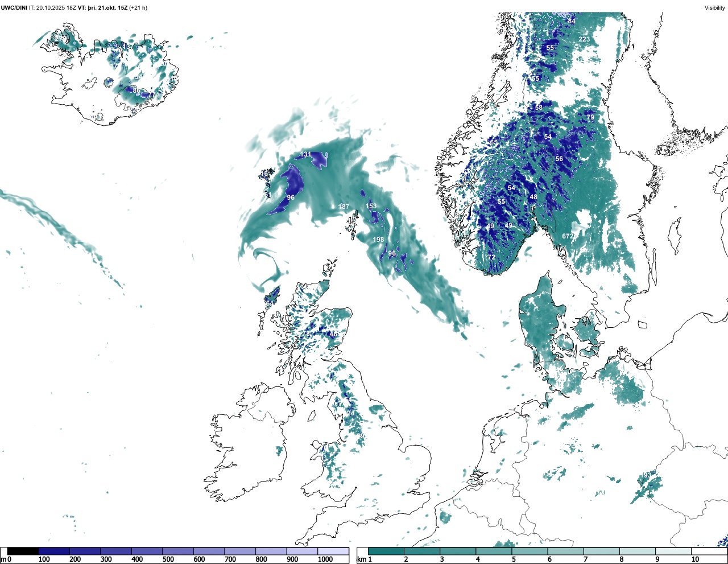This screenshot has width=728, height=564.
Task: Click the '500' tick on meter legend
Action: (168, 559)
